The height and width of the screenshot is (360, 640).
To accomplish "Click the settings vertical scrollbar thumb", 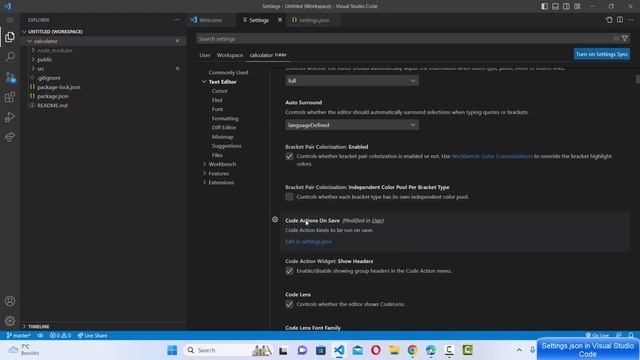I will [x=638, y=79].
